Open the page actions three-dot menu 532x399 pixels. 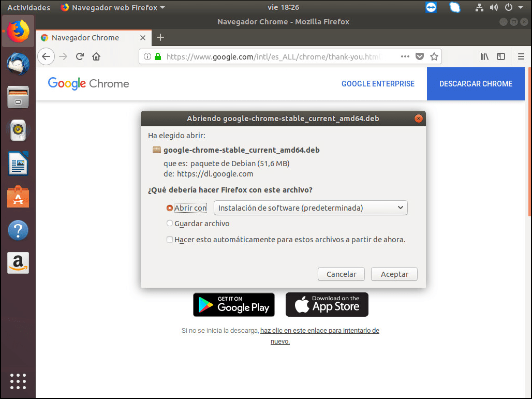click(405, 57)
